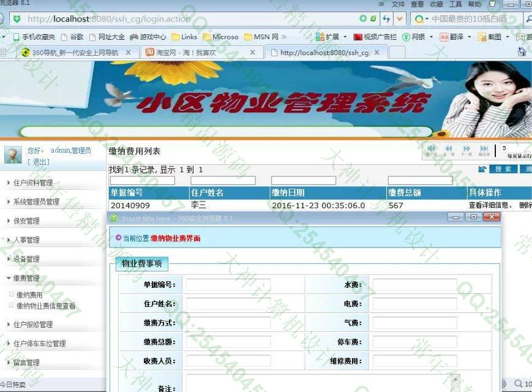532x392 pixels.
Task: Click the home icon right of the tabs
Action: (x=522, y=52)
